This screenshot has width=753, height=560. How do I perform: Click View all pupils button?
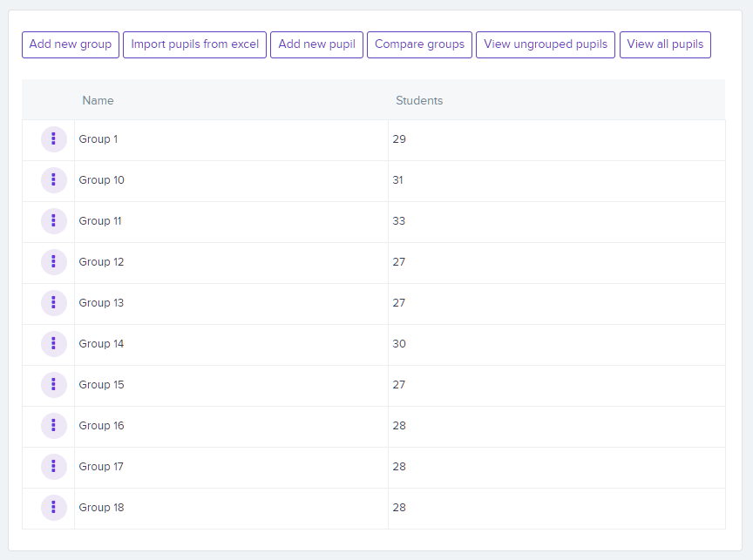(665, 44)
